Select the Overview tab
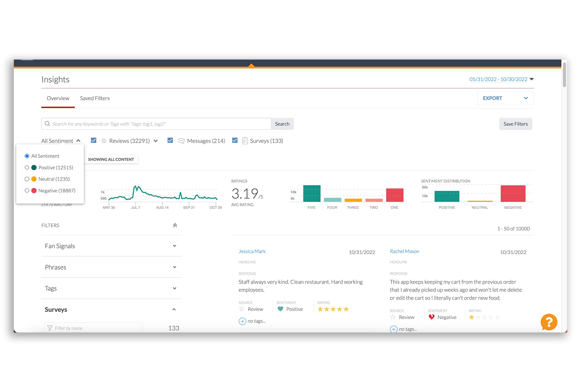Screen dimensions: 581x392 click(58, 98)
